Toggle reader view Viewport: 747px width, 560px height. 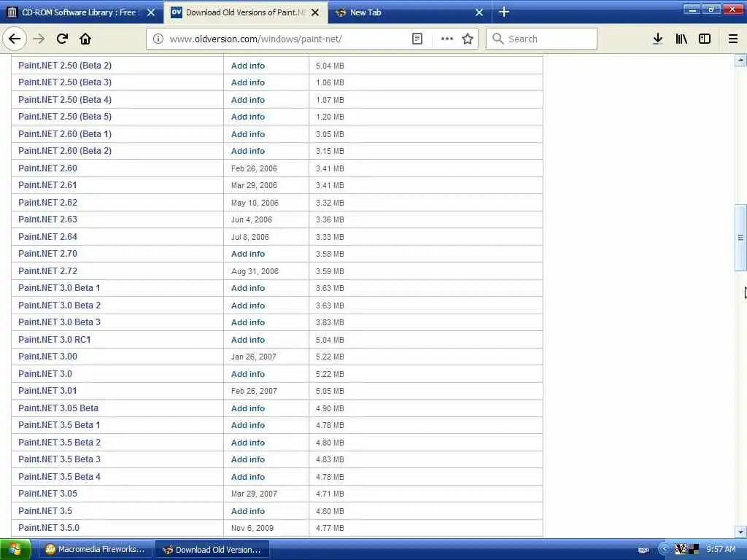pos(417,39)
